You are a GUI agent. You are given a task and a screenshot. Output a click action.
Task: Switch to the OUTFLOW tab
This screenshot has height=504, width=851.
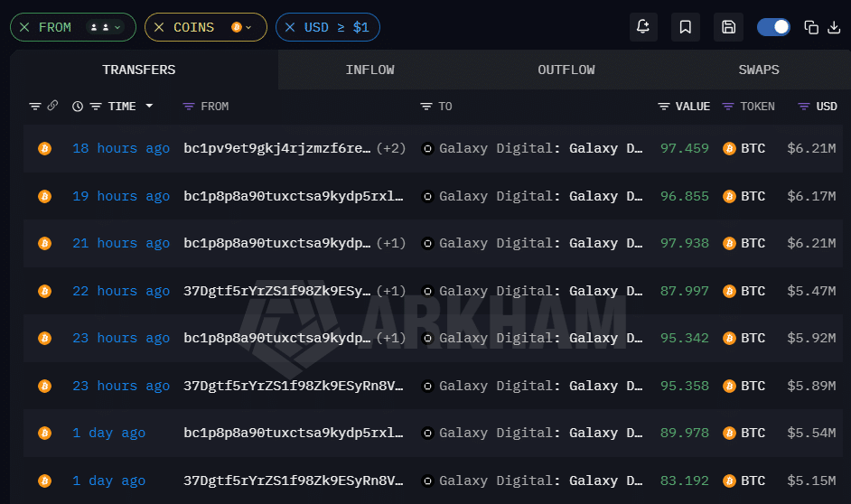coord(566,70)
